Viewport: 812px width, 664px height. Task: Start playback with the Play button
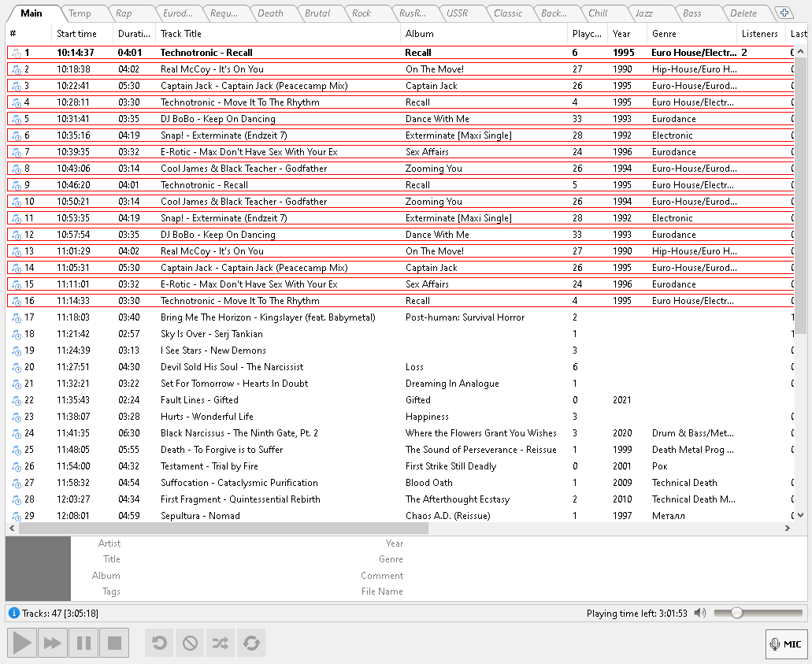pyautogui.click(x=22, y=643)
